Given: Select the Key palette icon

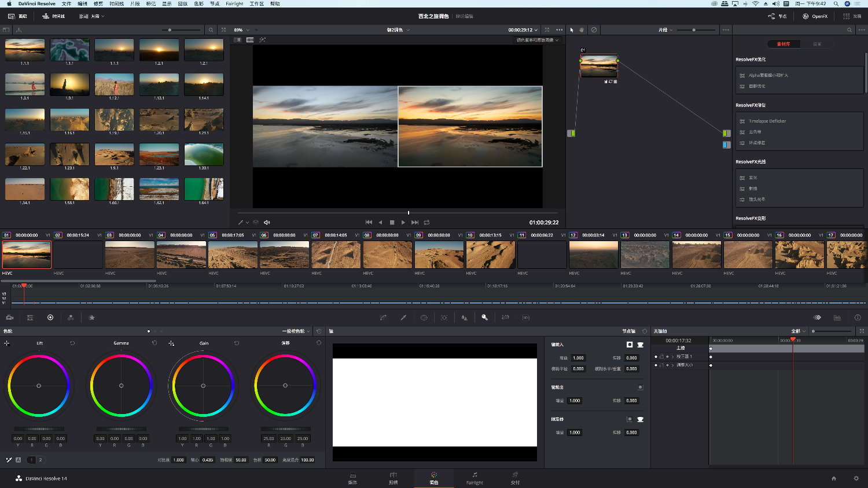Looking at the screenshot, I should point(485,317).
